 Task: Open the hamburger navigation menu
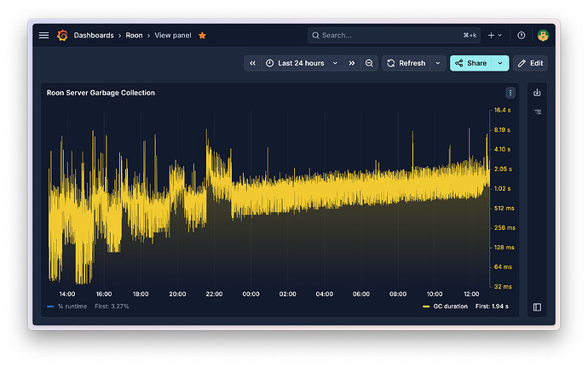click(x=43, y=35)
